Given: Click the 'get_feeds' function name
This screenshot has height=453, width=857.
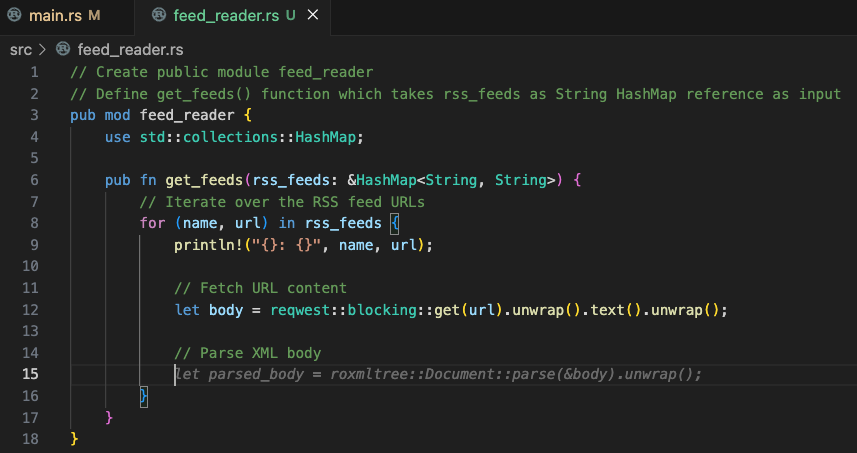Looking at the screenshot, I should pos(204,180).
